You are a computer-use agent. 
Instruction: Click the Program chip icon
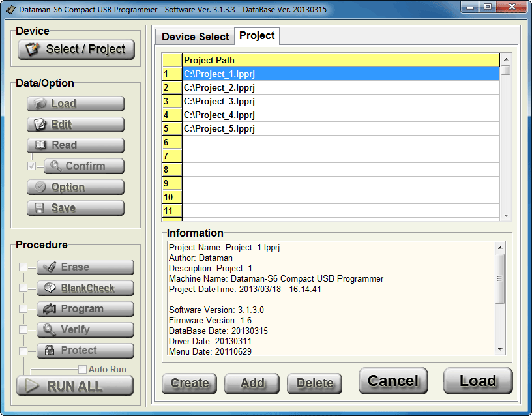[48, 309]
